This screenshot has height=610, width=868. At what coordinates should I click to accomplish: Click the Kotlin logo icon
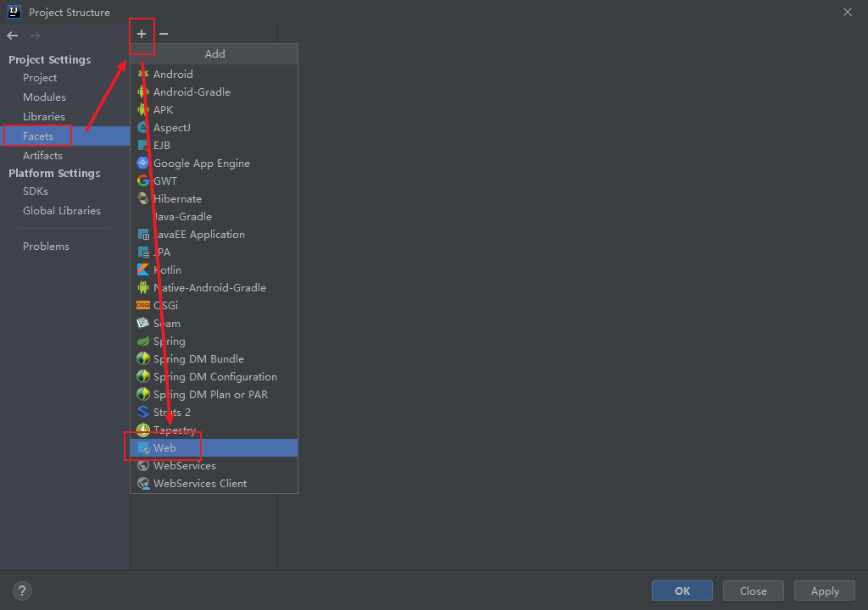point(143,269)
